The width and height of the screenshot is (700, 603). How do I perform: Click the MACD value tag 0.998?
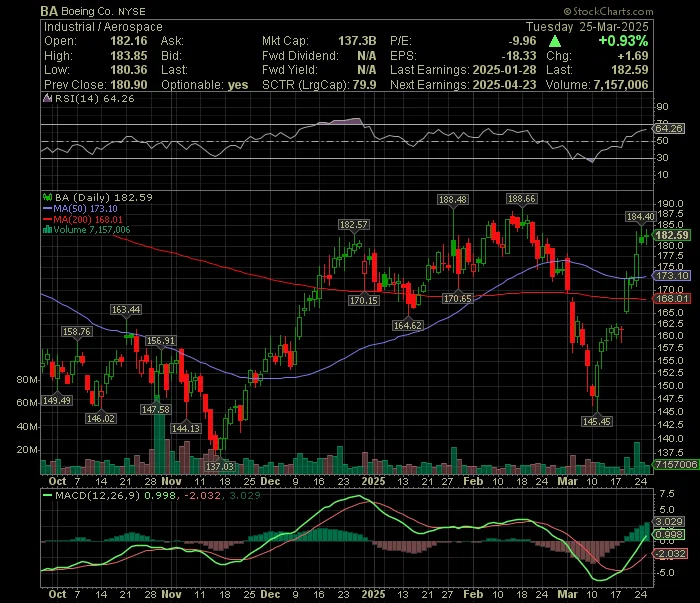coord(668,534)
